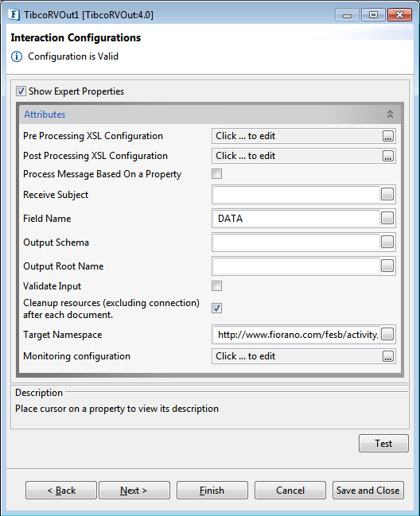420x516 pixels.
Task: Click the Configuration is Valid info icon
Action: click(x=17, y=56)
